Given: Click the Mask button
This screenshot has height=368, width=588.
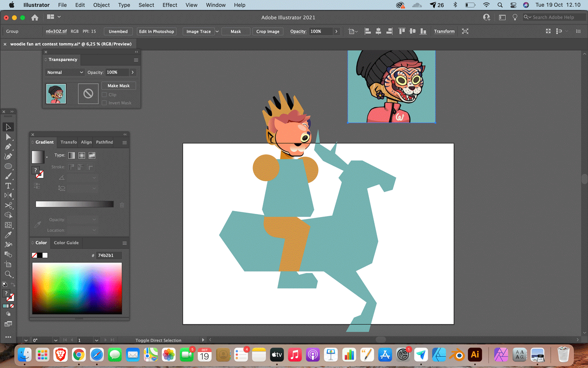Looking at the screenshot, I should 236,31.
